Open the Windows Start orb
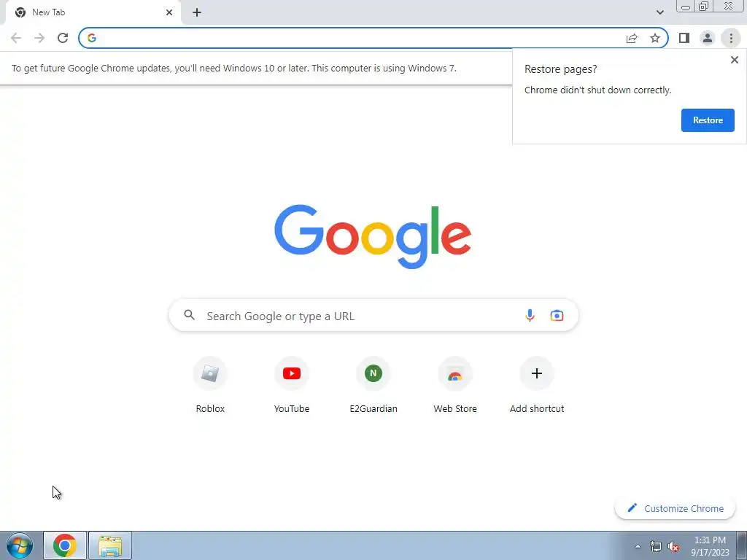747x560 pixels. pyautogui.click(x=20, y=545)
